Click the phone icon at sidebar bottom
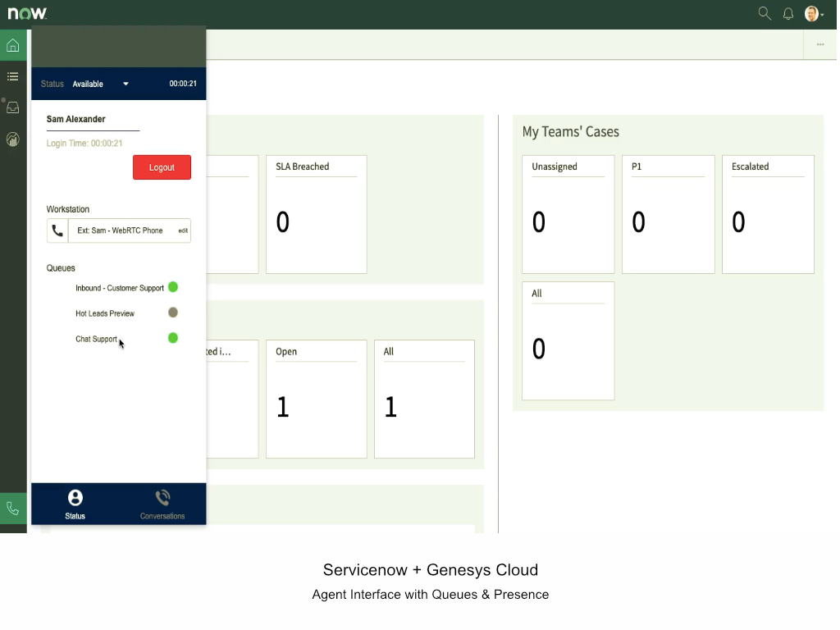The image size is (840, 630). point(13,509)
